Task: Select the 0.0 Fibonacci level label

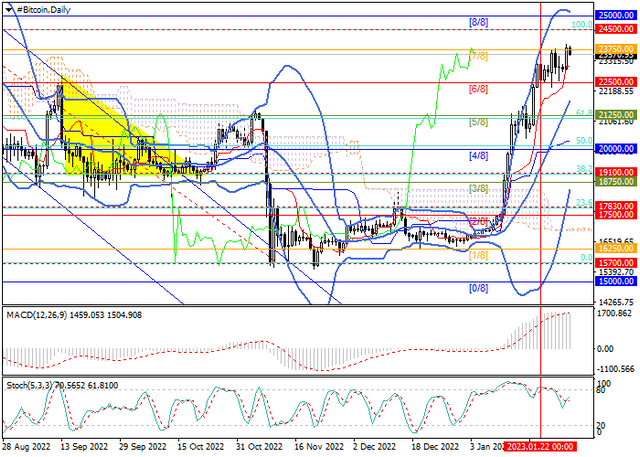Action: click(x=587, y=258)
